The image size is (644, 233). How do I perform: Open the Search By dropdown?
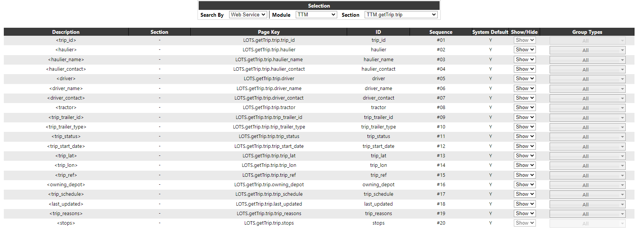pyautogui.click(x=248, y=15)
